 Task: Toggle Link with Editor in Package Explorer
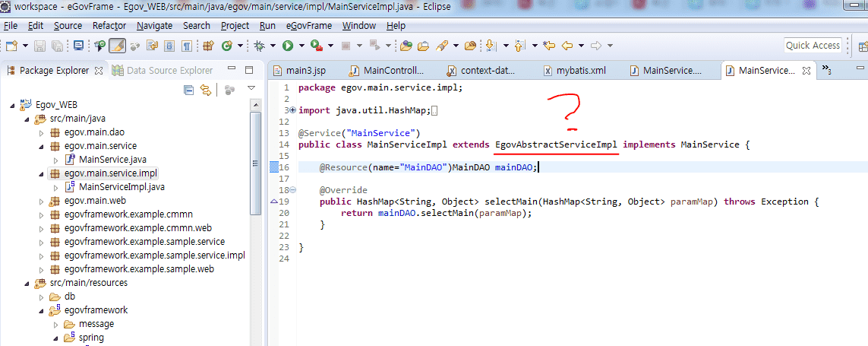205,89
